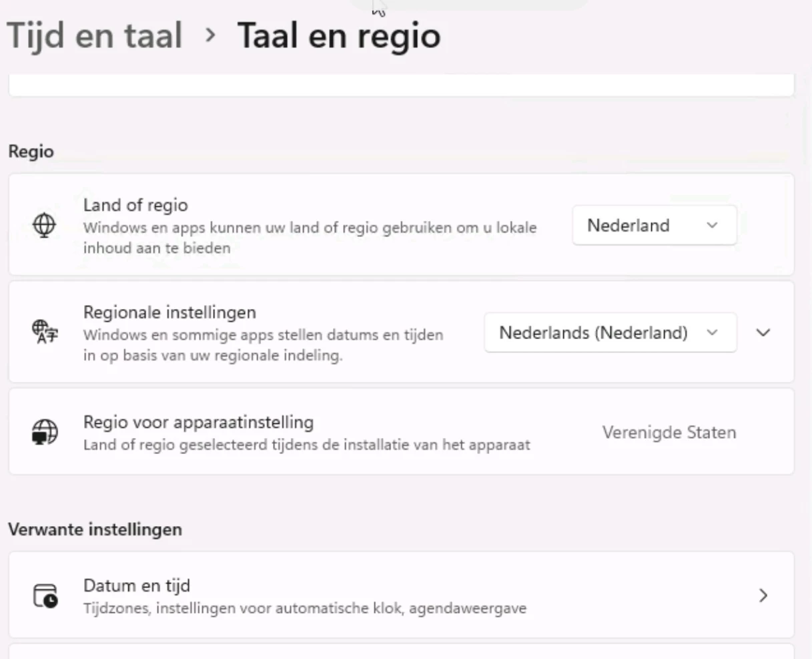Click the description under Regio voor apparaatinstelling

(306, 445)
